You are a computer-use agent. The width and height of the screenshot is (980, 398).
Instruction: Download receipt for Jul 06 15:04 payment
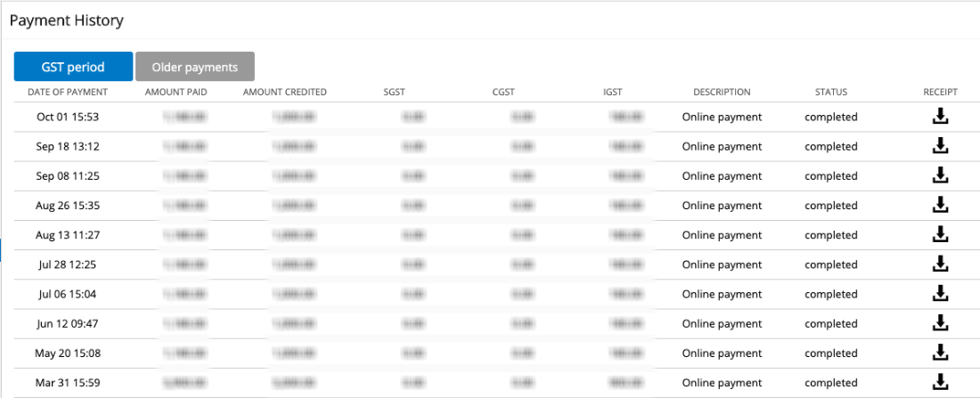pos(940,294)
